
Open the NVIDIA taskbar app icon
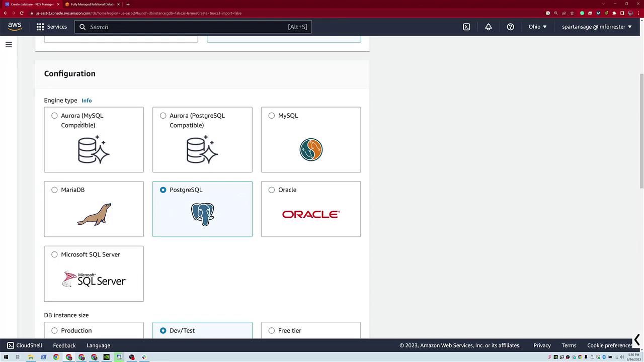[106, 357]
